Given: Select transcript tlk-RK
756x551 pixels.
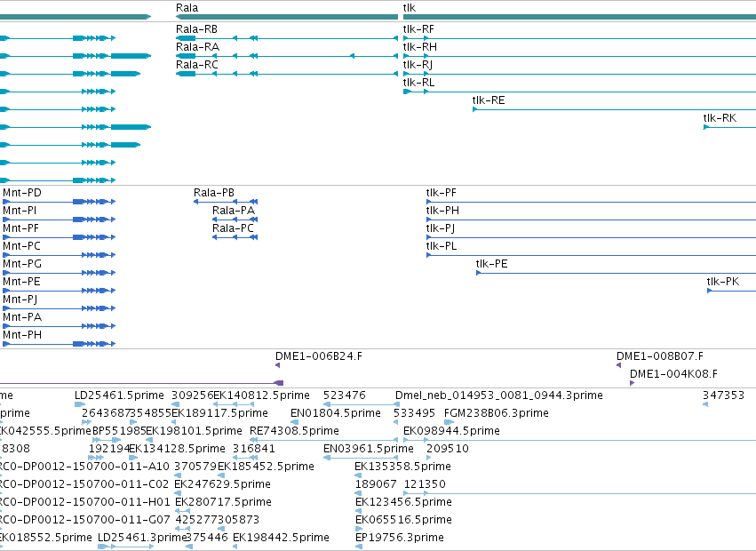Looking at the screenshot, I should (x=720, y=119).
